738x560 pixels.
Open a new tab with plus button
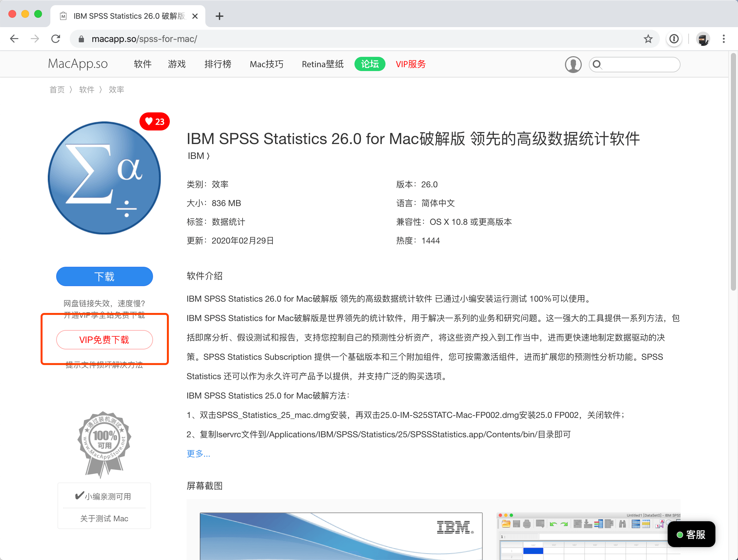[219, 16]
